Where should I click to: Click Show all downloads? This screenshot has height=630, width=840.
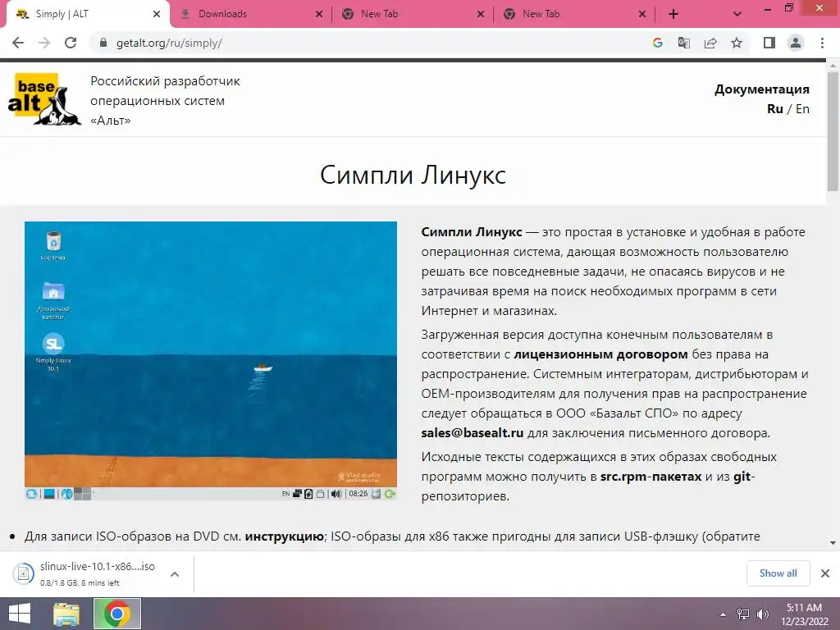pyautogui.click(x=778, y=573)
